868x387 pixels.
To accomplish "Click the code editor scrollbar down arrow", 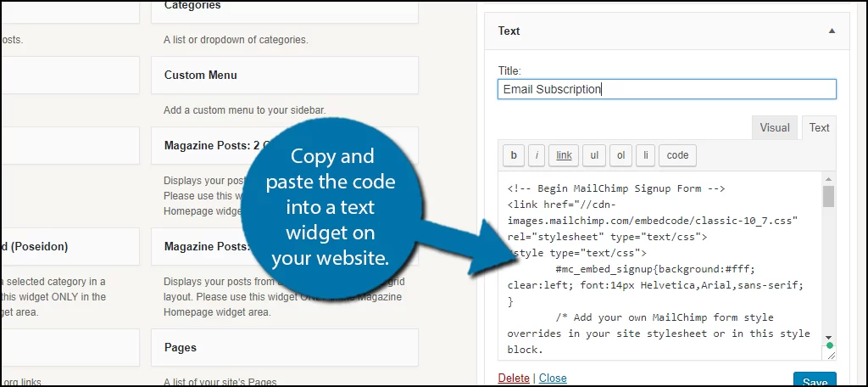I will 828,337.
